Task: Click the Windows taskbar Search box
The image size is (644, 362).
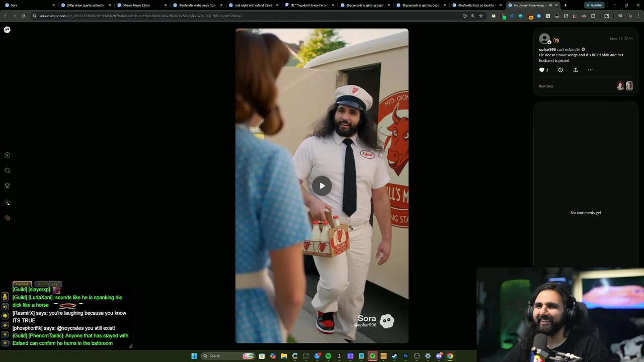Action: pos(228,356)
